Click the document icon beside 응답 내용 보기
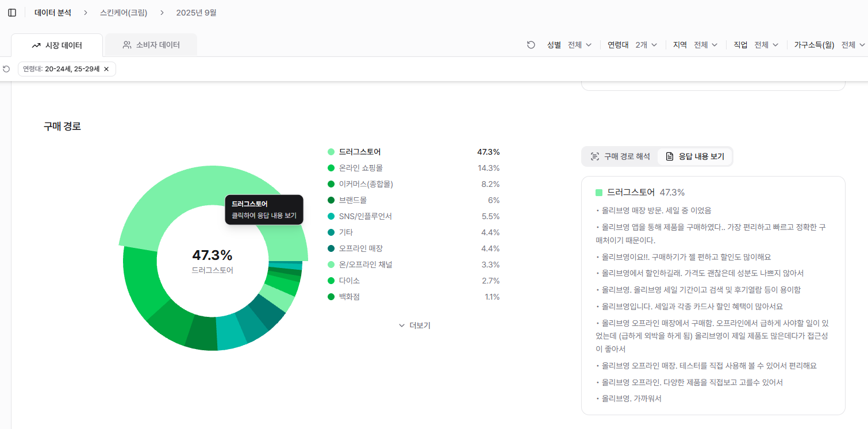 tap(669, 156)
